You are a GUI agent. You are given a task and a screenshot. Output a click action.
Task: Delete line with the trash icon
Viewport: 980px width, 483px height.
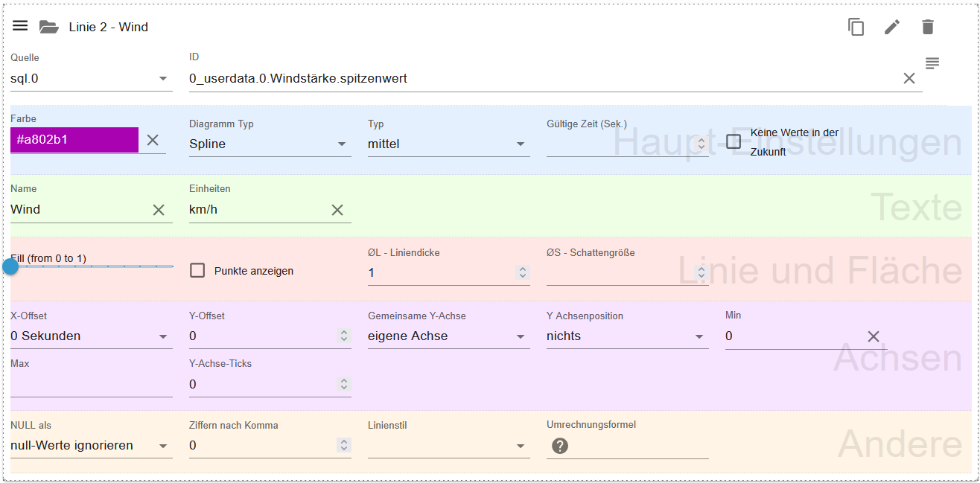click(x=927, y=27)
